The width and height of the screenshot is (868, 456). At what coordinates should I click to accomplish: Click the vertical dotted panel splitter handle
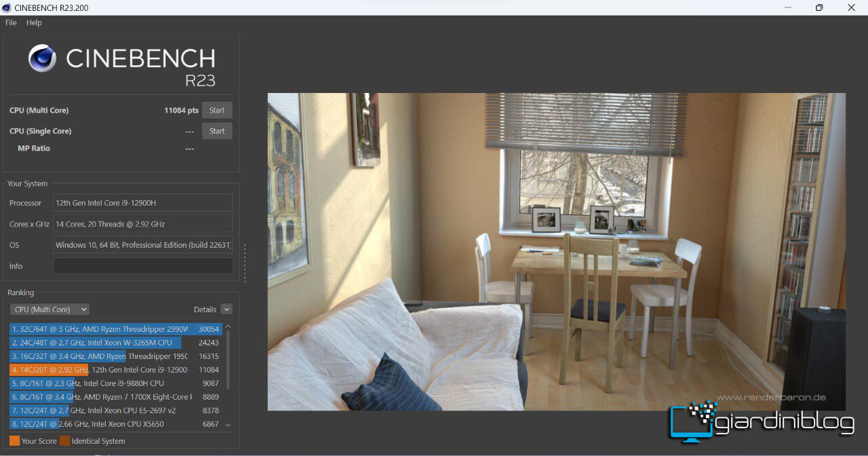pos(245,262)
